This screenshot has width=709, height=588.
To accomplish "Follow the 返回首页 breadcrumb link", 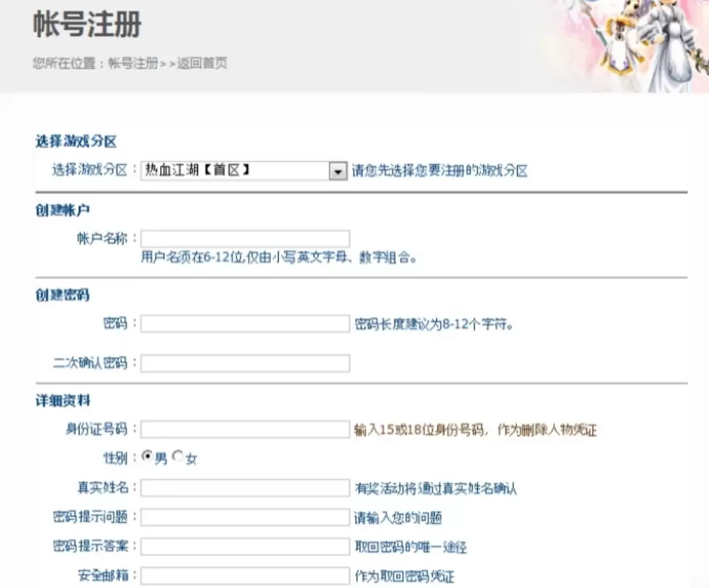I will 202,64.
